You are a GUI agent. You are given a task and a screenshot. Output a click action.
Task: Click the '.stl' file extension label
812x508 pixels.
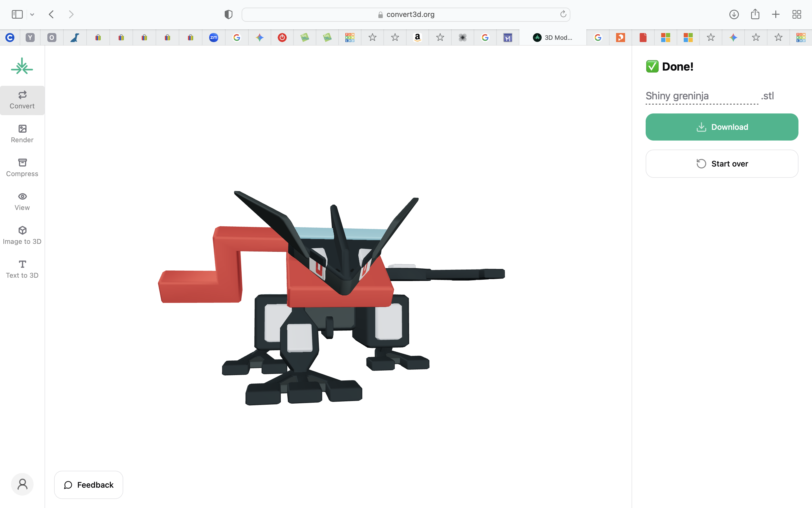(767, 96)
